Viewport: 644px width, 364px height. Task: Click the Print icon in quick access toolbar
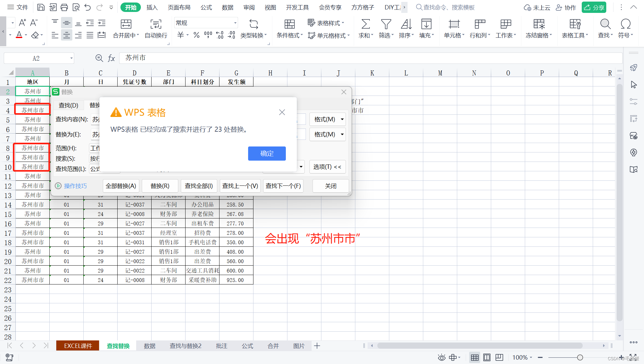point(64,7)
